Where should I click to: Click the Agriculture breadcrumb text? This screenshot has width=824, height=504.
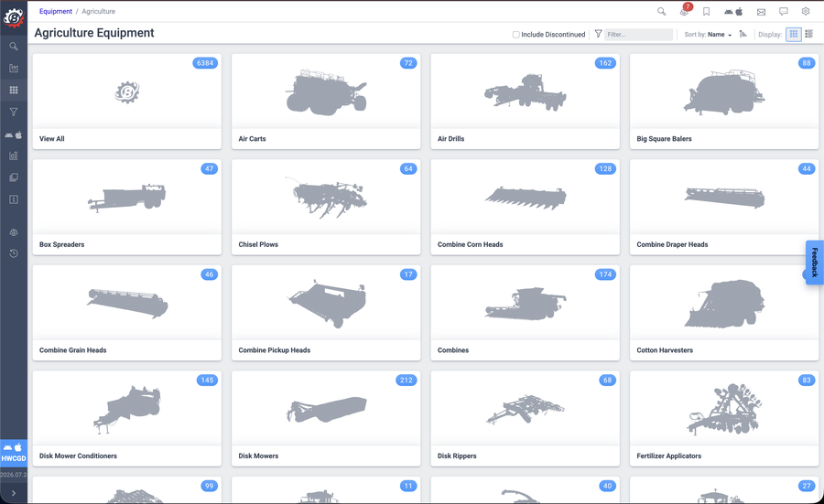[x=98, y=11]
